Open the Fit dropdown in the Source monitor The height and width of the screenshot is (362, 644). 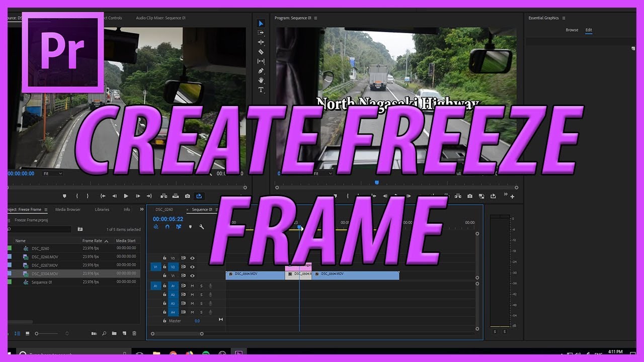pyautogui.click(x=52, y=173)
